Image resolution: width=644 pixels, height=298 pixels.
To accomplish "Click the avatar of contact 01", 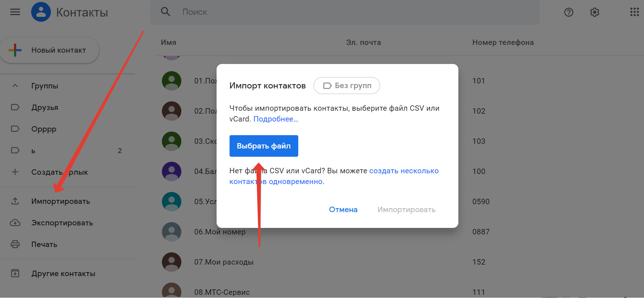I will [172, 81].
